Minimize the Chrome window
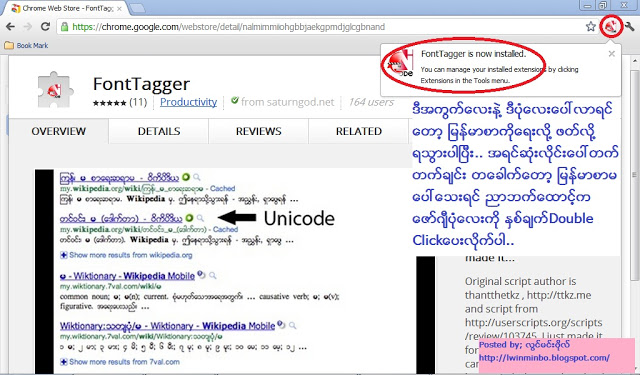Viewport: 640px width, 375px height. point(587,5)
